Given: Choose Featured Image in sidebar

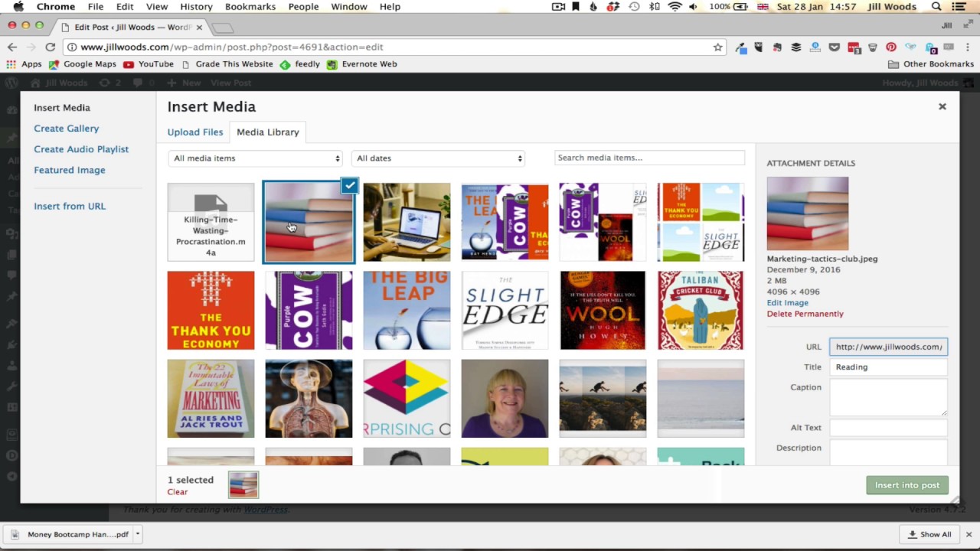Looking at the screenshot, I should click(70, 170).
